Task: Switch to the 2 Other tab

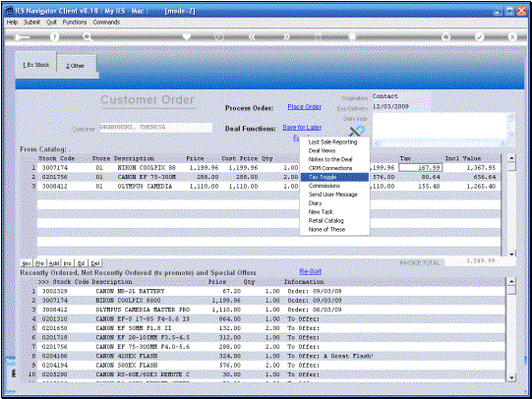Action: (x=76, y=66)
